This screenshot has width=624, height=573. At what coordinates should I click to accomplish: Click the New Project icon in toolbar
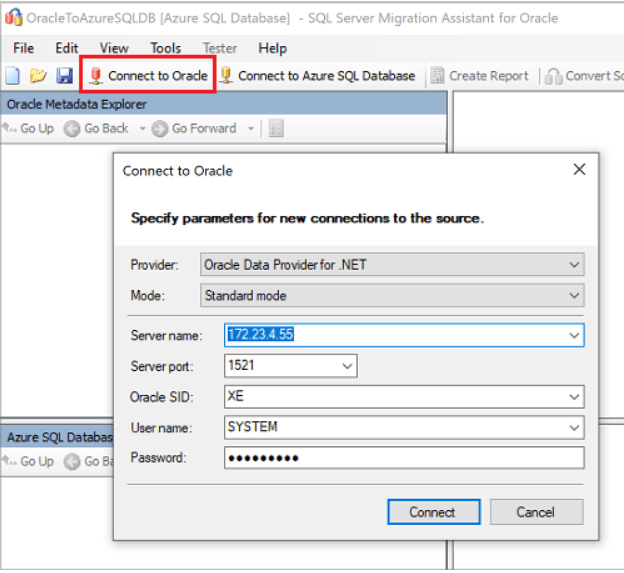pos(13,76)
